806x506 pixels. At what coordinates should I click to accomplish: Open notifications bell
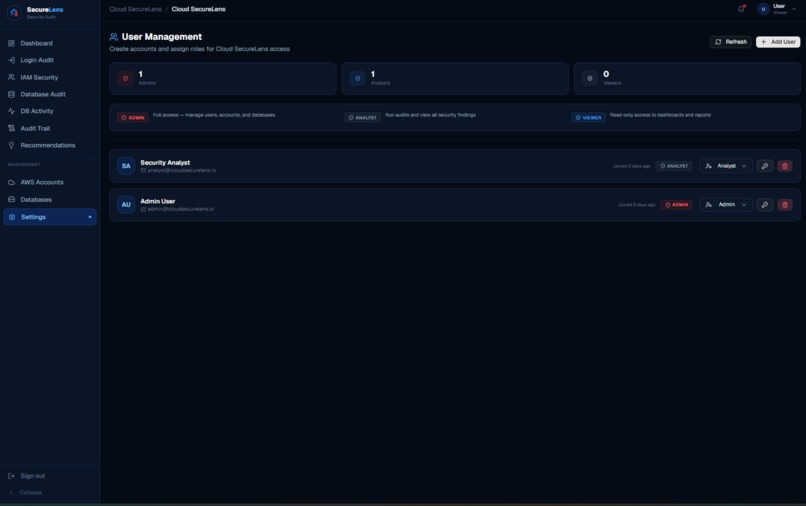(x=741, y=9)
